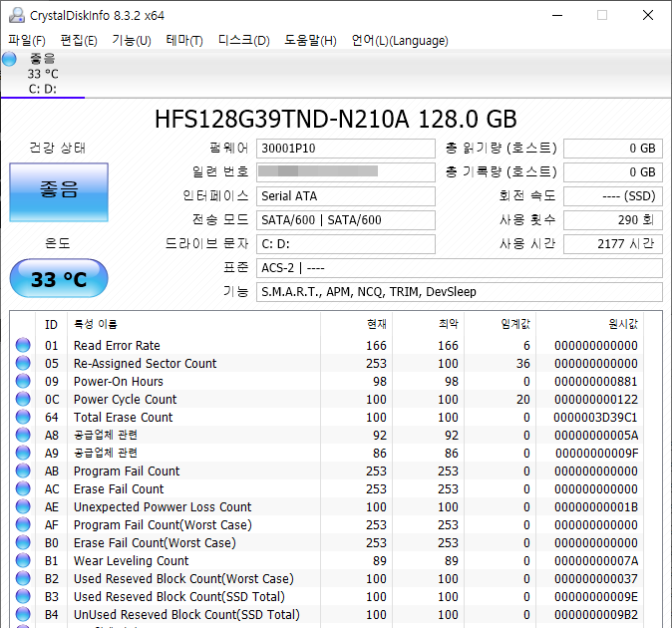672x628 pixels.
Task: Click the total host reads 0 GB field
Action: (x=613, y=149)
